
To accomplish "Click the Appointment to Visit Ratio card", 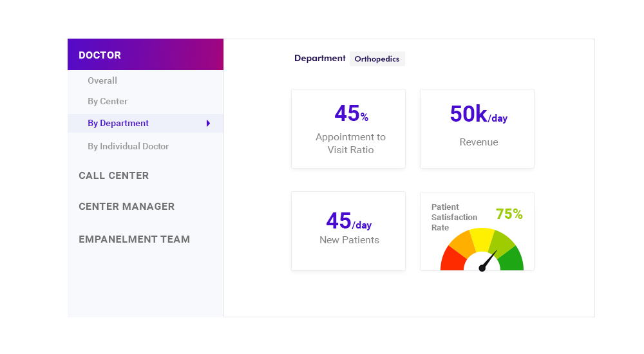I will click(348, 129).
